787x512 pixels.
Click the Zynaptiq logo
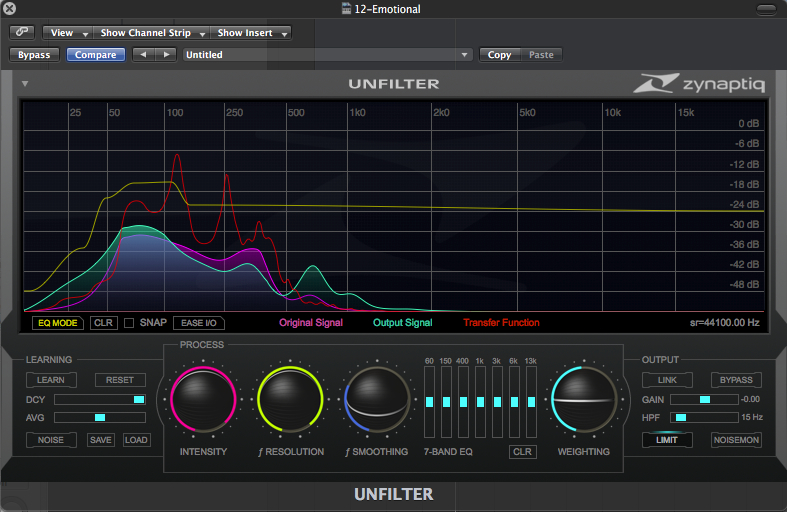pos(699,83)
